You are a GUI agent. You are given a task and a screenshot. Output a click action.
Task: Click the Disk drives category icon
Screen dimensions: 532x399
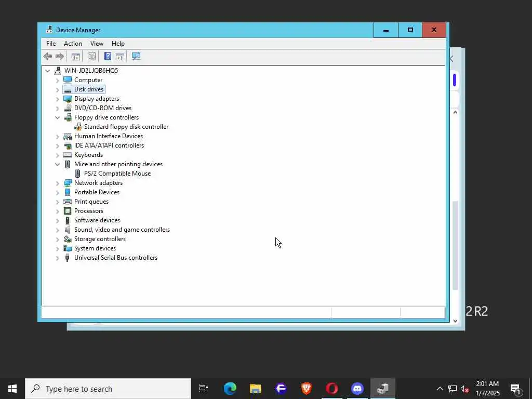point(68,89)
